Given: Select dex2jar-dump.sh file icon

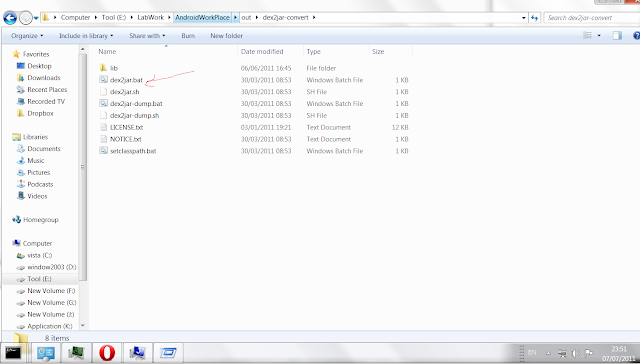Looking at the screenshot, I should 103,115.
